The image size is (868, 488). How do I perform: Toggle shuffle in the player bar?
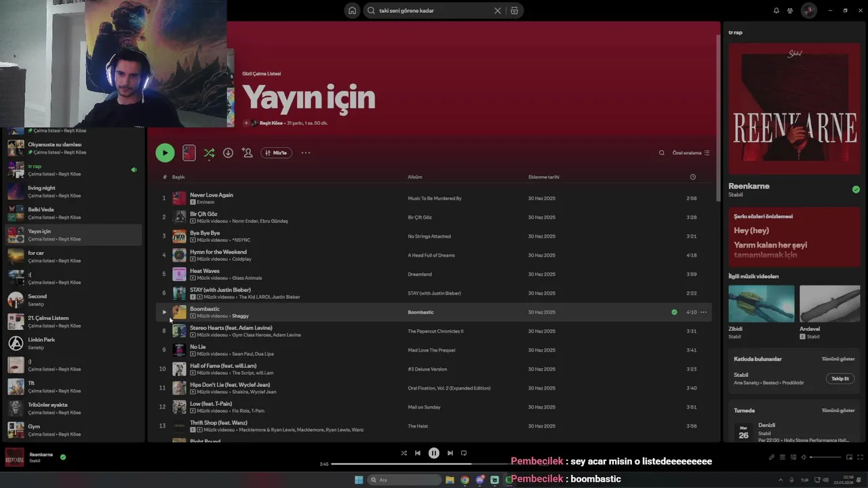403,453
